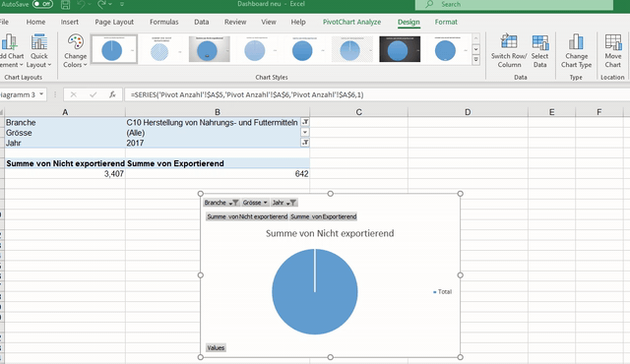Toggle the AutoSave switch

(42, 4)
